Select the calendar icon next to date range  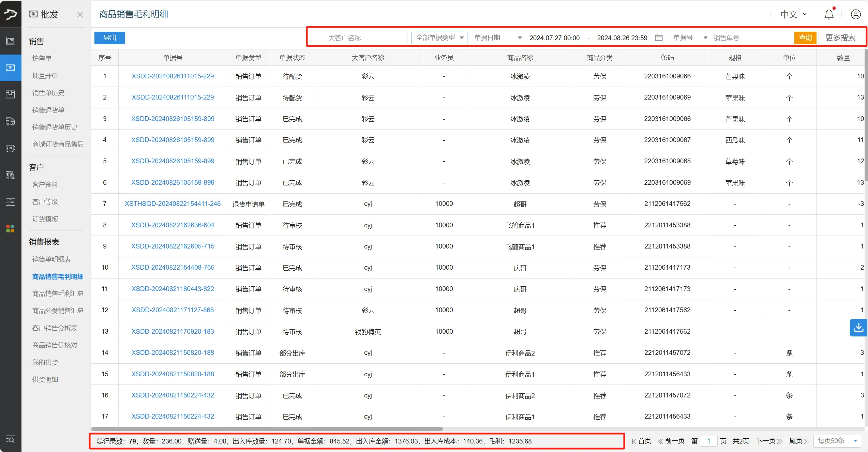click(659, 38)
